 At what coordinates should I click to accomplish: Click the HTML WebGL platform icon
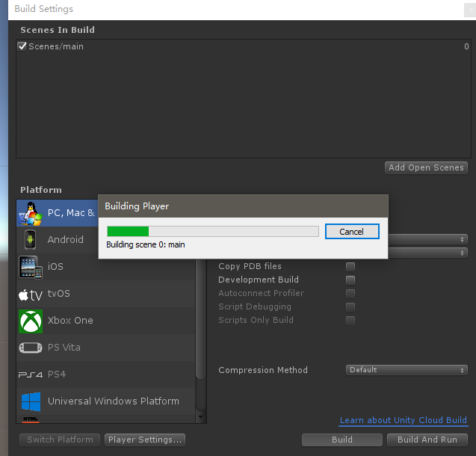[31, 419]
